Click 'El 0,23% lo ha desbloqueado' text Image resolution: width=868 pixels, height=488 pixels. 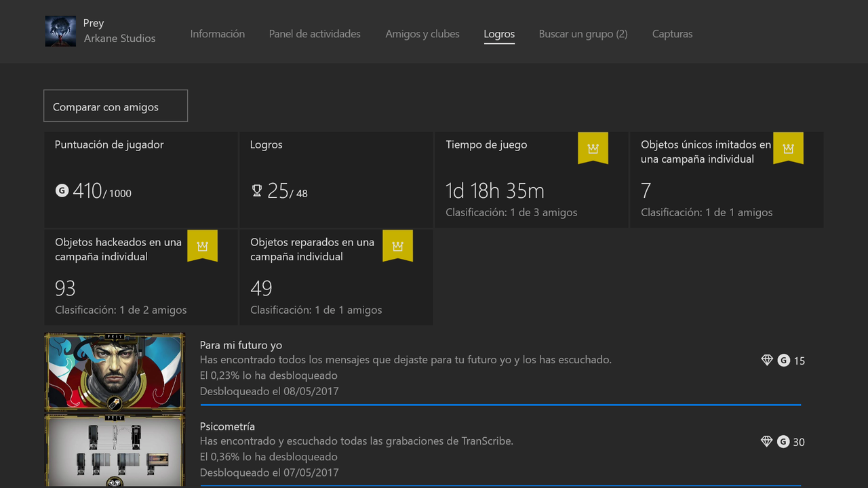coord(269,375)
